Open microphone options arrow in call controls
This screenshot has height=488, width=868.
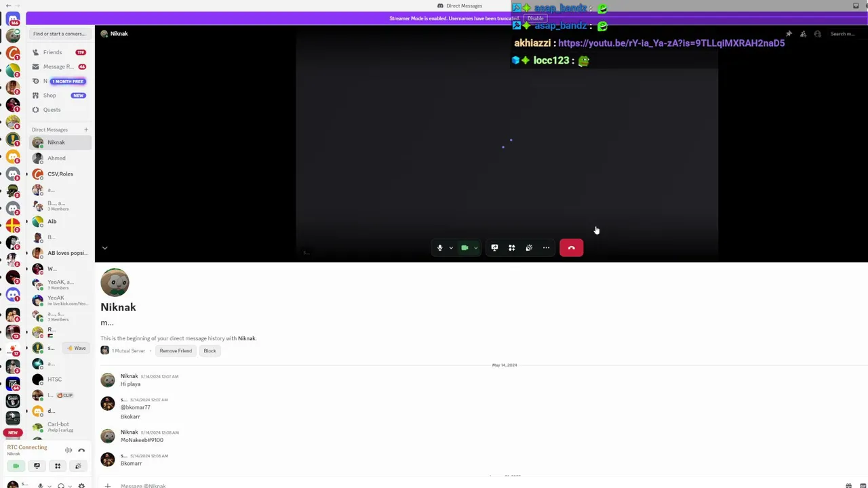[x=451, y=248]
